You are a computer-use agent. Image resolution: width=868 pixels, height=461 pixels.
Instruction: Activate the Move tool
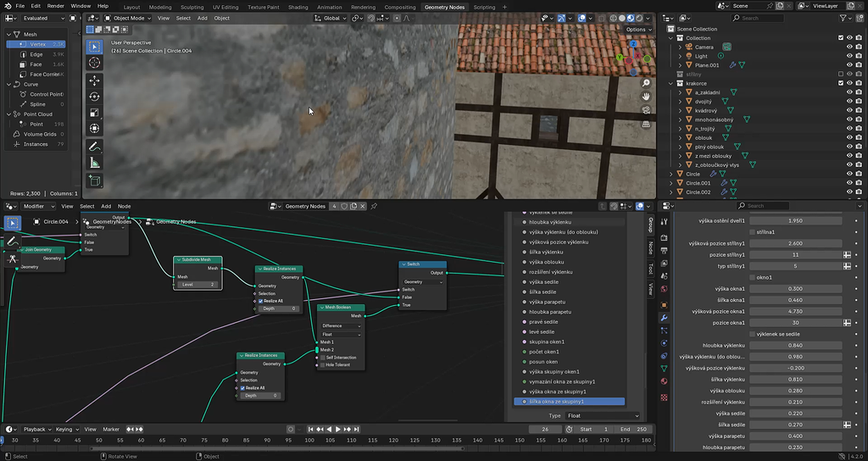95,81
